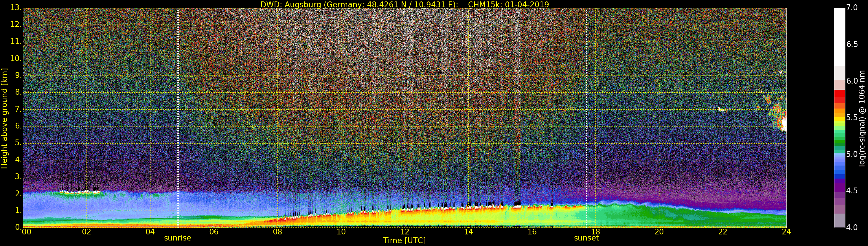The width and height of the screenshot is (868, 246).
Task: Click the red band in the colorbar
Action: coord(839,96)
